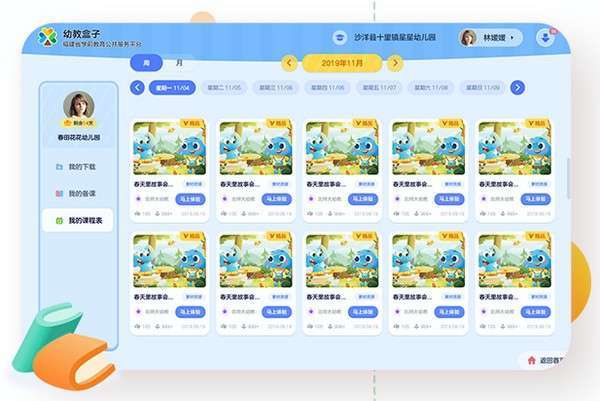Click the home icon for 返回首页

tap(532, 360)
